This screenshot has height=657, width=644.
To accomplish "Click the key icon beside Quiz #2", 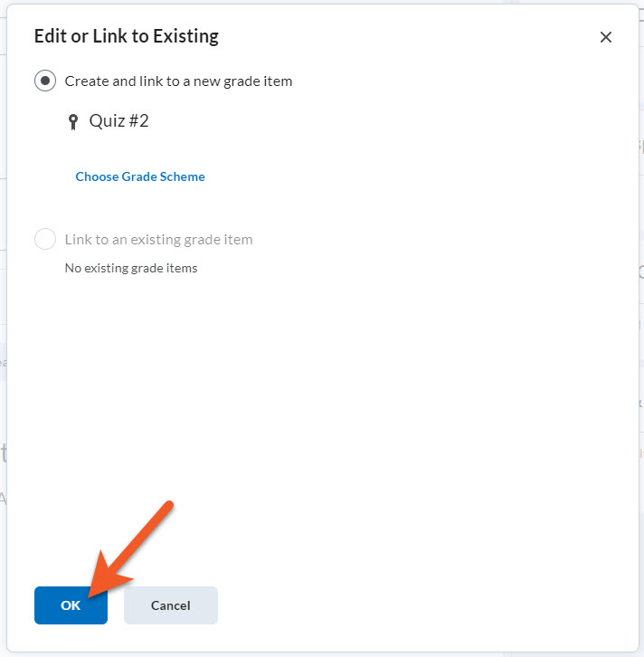I will (x=73, y=122).
